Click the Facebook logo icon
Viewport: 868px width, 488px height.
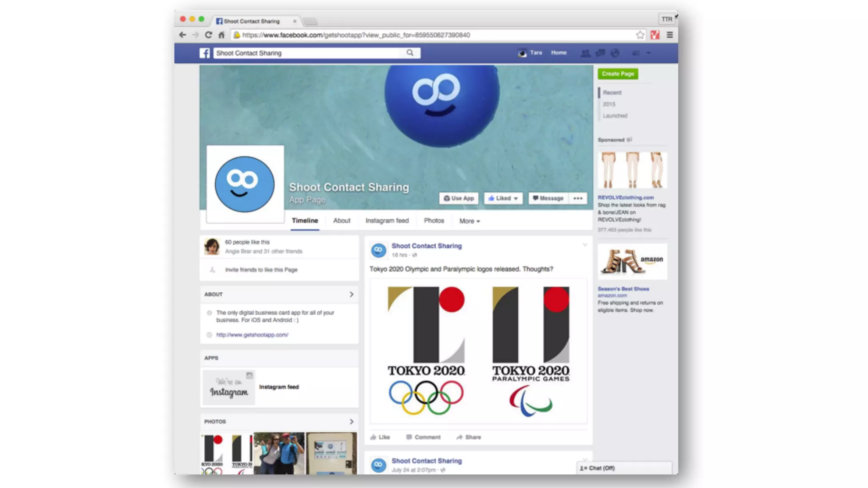coord(205,53)
